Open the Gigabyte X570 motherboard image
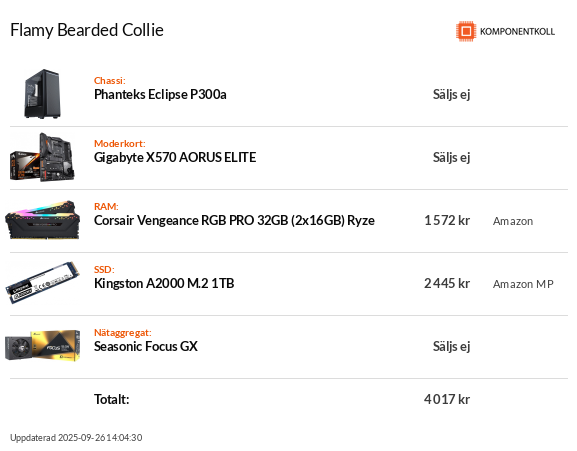This screenshot has width=577, height=451. [42, 157]
